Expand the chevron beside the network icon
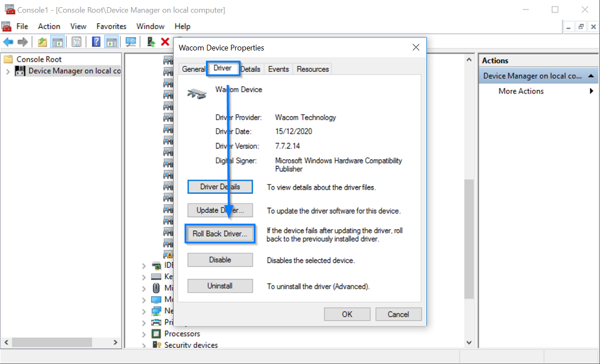The width and height of the screenshot is (600, 364). point(144,311)
